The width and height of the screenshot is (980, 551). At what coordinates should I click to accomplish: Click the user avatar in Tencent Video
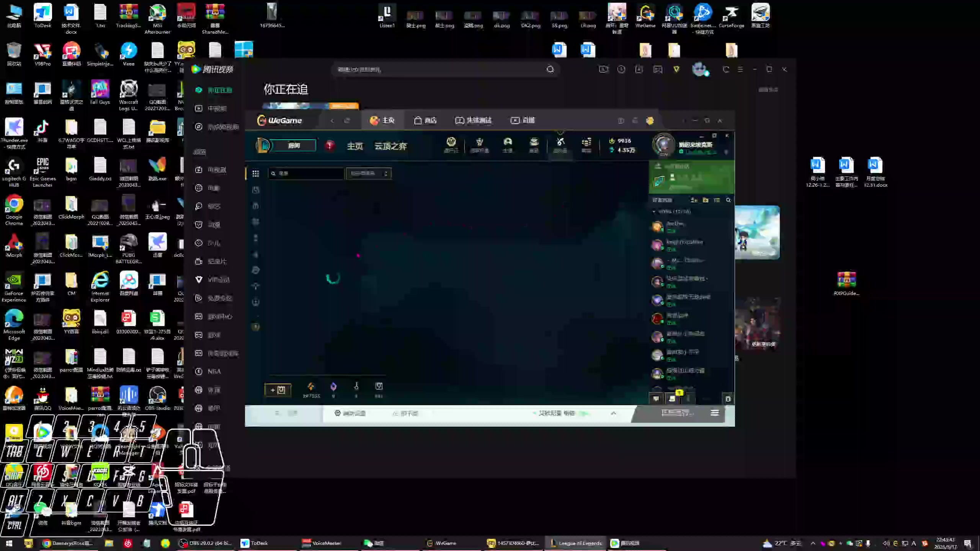[700, 69]
